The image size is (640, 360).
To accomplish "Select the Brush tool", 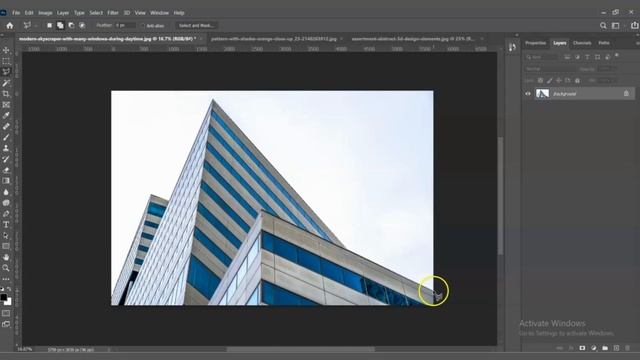I will click(x=6, y=138).
